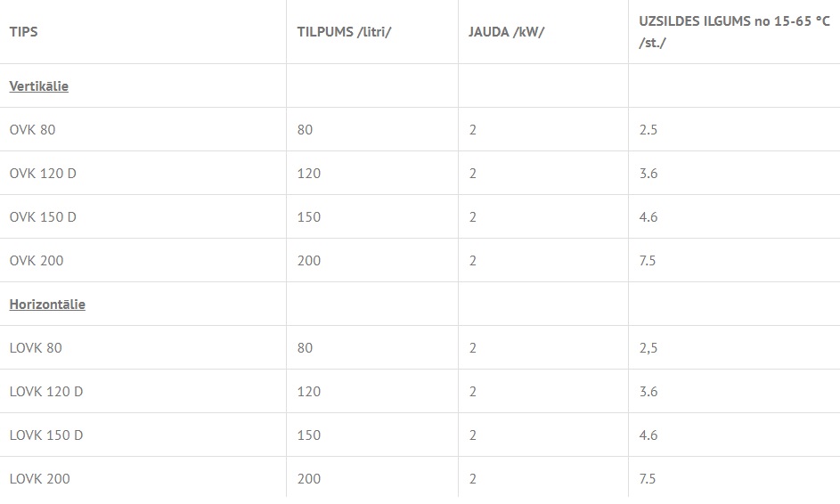Click volume value 200 in LOVK 200 row
The height and width of the screenshot is (504, 840).
[309, 479]
